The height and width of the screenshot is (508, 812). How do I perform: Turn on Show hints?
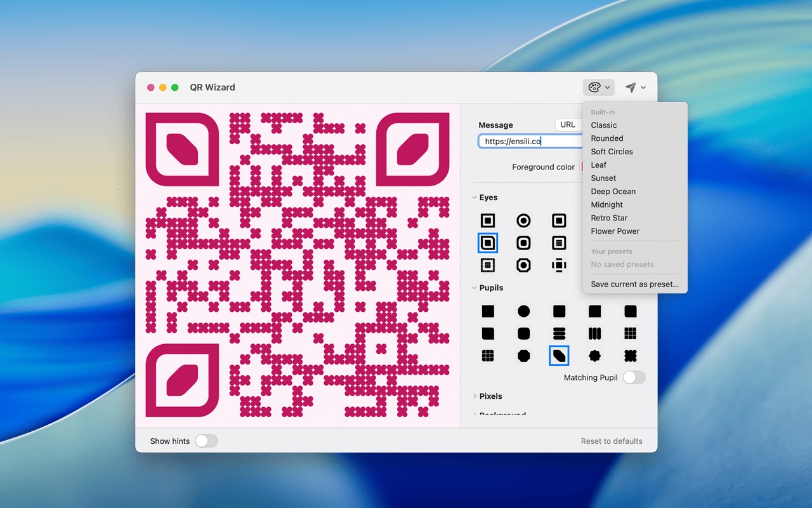tap(206, 441)
